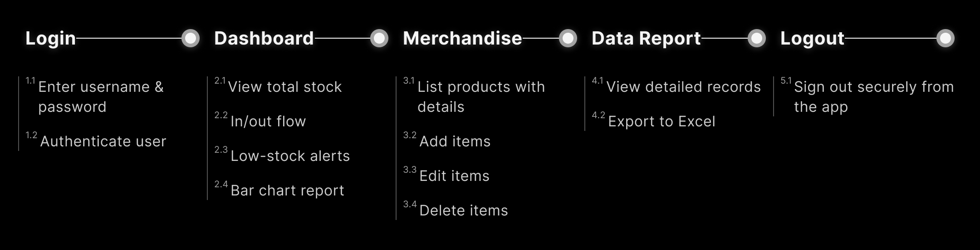Viewport: 980px width, 250px height.
Task: Select the Dashboard stage heading
Action: 264,39
